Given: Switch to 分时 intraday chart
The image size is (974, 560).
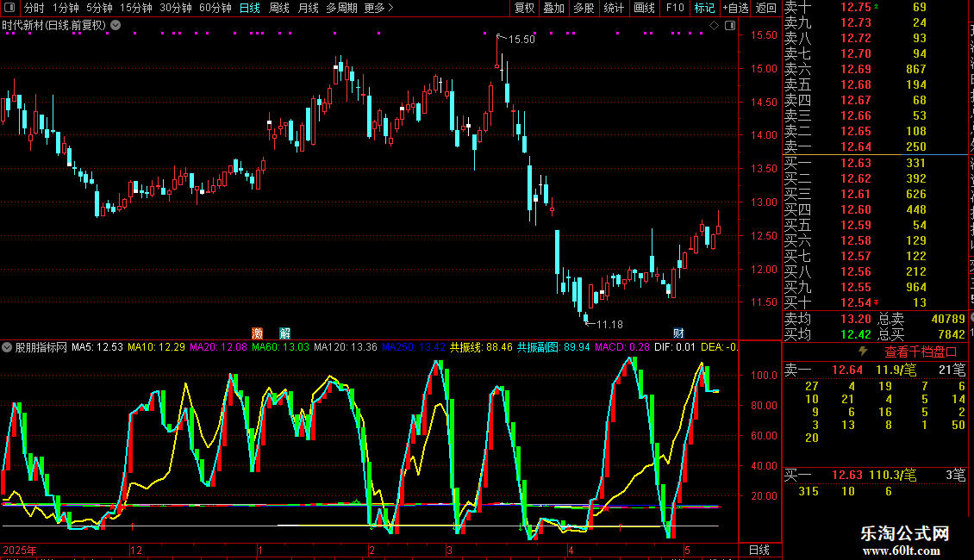Looking at the screenshot, I should 34,8.
